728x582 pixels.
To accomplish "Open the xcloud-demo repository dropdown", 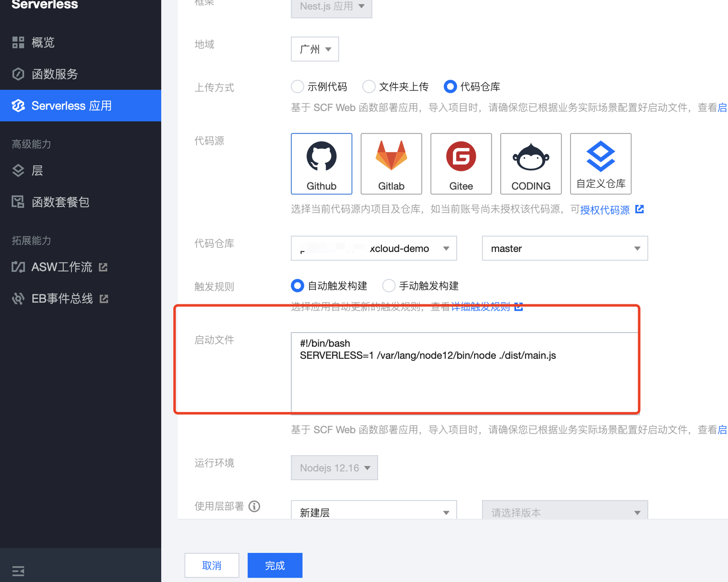I will 374,248.
